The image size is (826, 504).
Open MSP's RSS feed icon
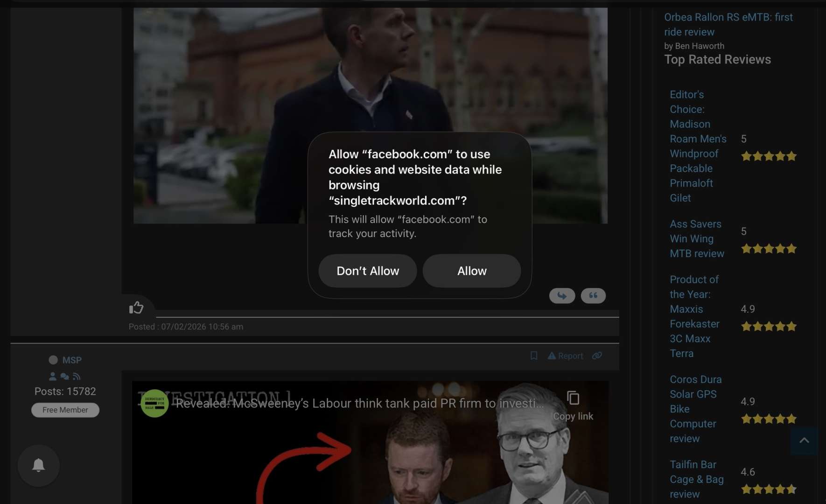point(77,376)
